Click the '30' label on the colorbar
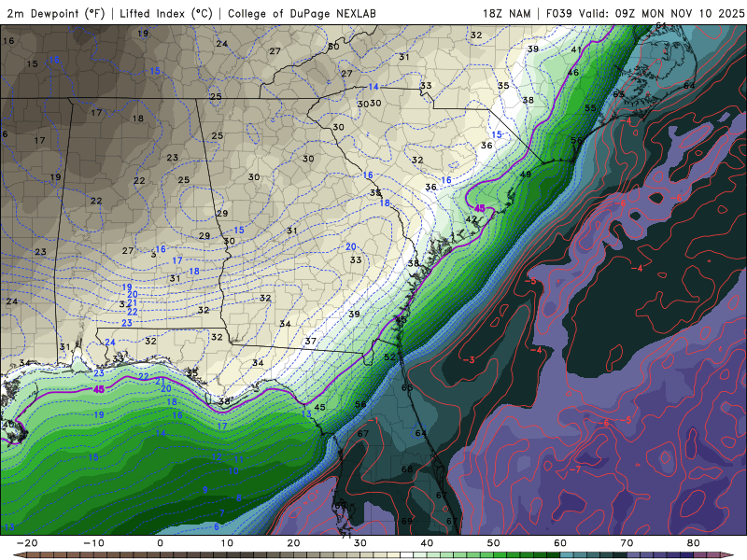 [360, 543]
